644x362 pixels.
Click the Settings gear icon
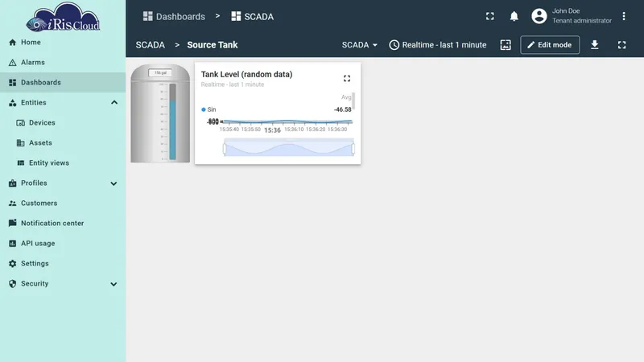(12, 264)
